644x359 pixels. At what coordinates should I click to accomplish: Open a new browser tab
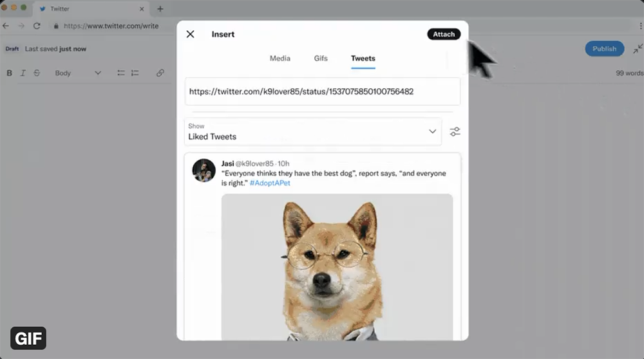(160, 8)
